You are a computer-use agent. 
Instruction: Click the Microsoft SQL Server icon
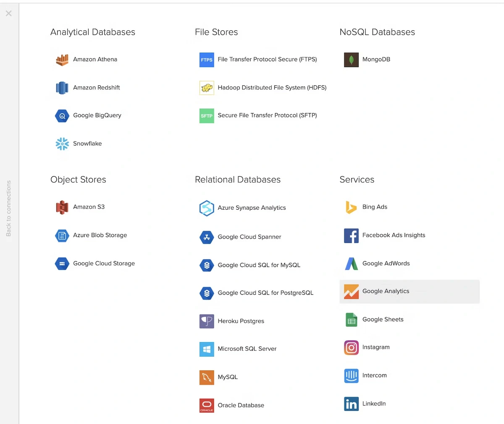tap(207, 349)
